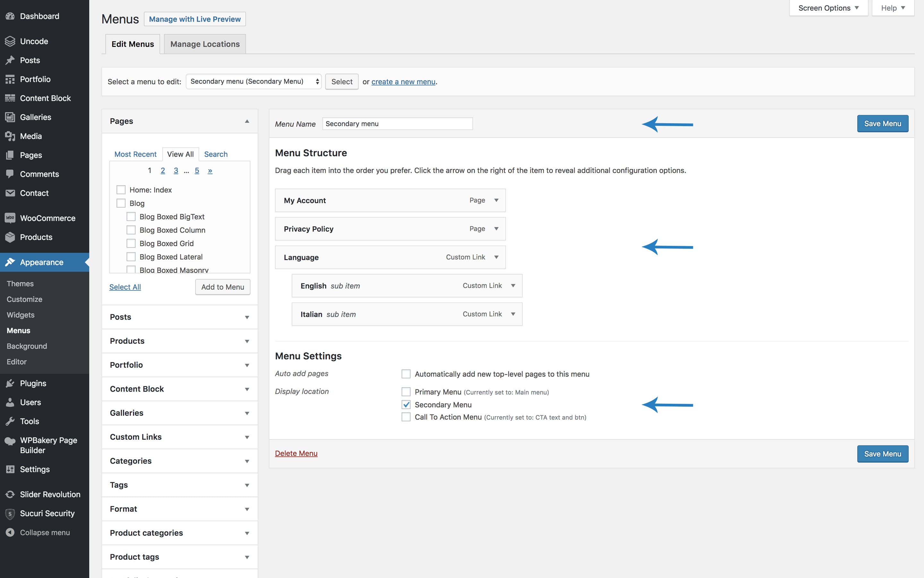Uncheck the Secondary Menu location checkbox
Image resolution: width=924 pixels, height=578 pixels.
pyautogui.click(x=406, y=404)
